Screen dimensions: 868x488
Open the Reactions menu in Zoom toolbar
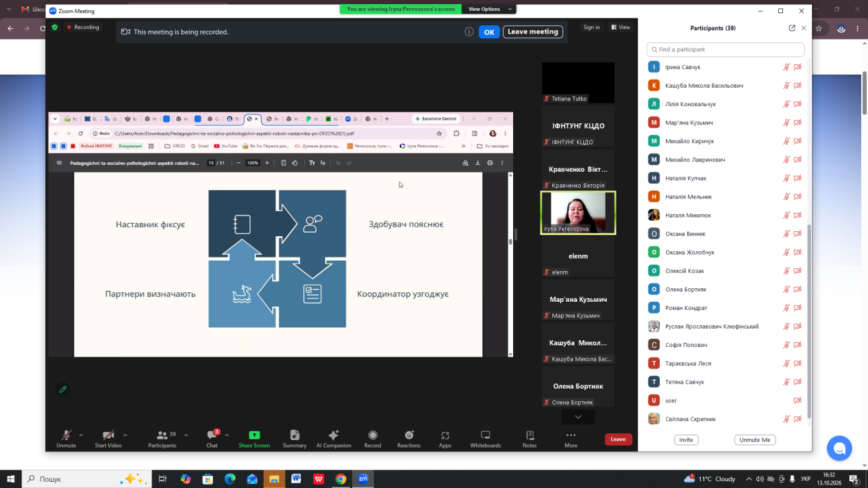(x=408, y=439)
